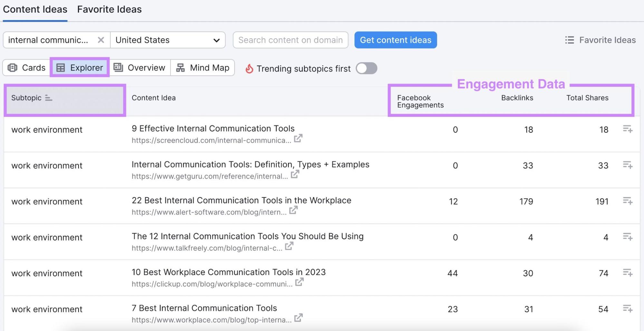Open 'Internal Communication Tools: Definition, Types + Examples'
644x331 pixels.
[250, 165]
